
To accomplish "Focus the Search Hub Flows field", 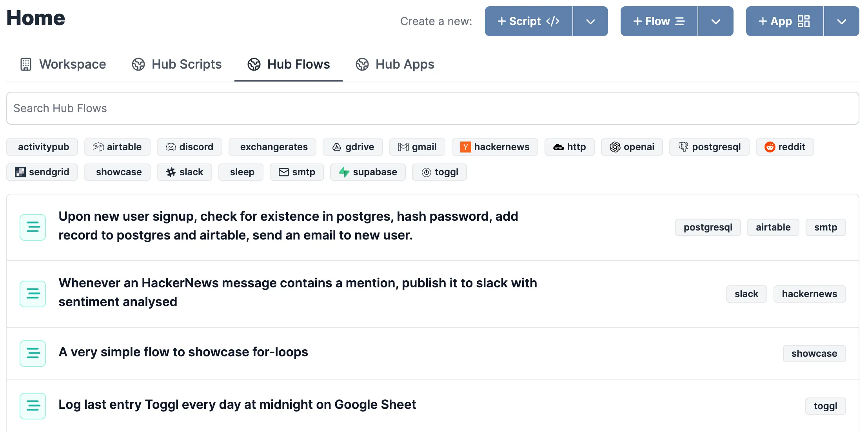I will pyautogui.click(x=432, y=108).
